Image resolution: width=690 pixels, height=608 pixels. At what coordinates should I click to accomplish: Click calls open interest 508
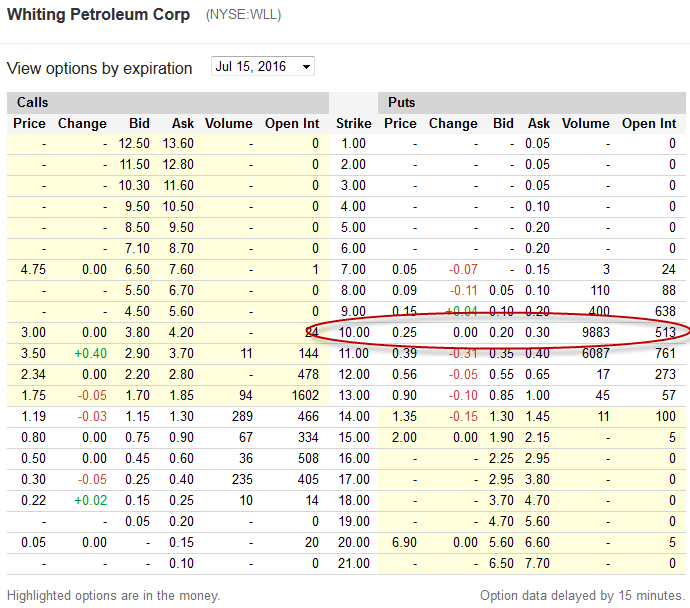308,458
